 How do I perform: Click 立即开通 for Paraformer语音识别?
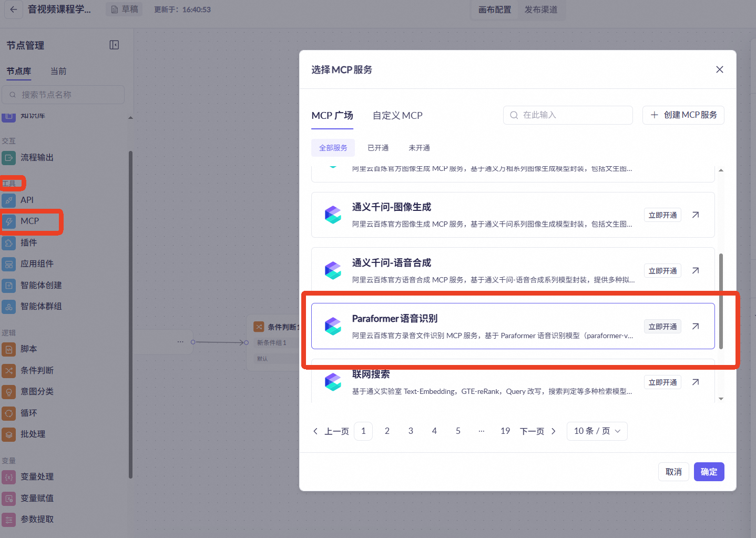662,327
